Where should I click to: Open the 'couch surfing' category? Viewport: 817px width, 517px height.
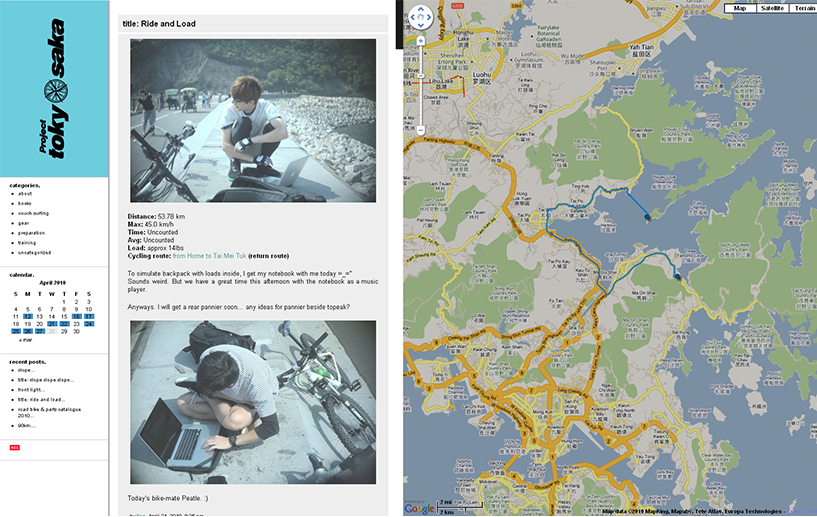(x=33, y=213)
